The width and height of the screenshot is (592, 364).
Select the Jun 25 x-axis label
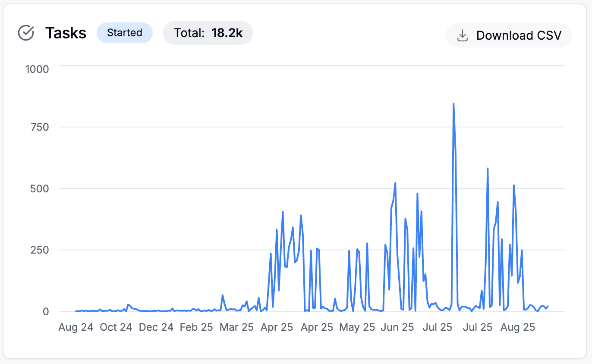pyautogui.click(x=397, y=327)
